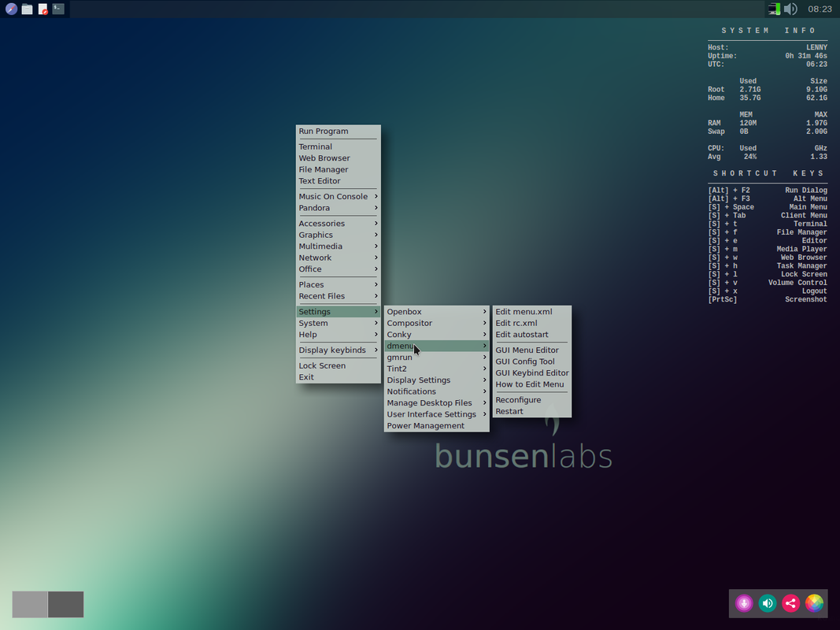840x630 pixels.
Task: Click Reconfigure in Openbox submenu
Action: pyautogui.click(x=532, y=399)
